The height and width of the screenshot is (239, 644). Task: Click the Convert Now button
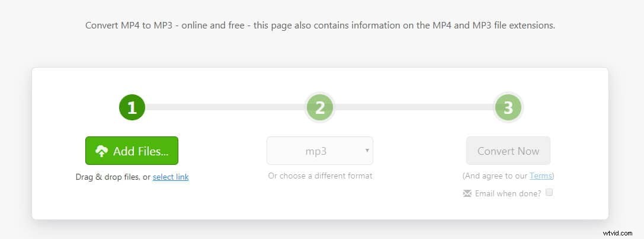pyautogui.click(x=508, y=151)
